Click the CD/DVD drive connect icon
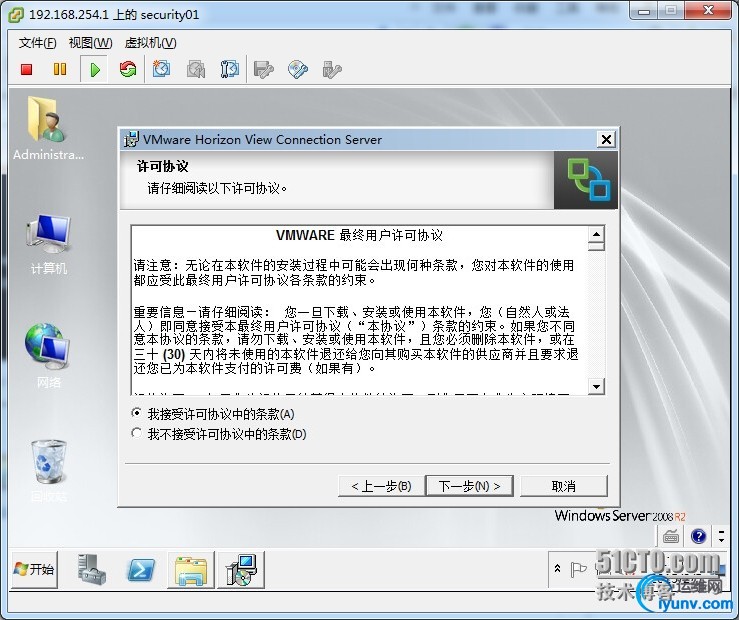Screen dimensions: 739x620 pos(298,70)
